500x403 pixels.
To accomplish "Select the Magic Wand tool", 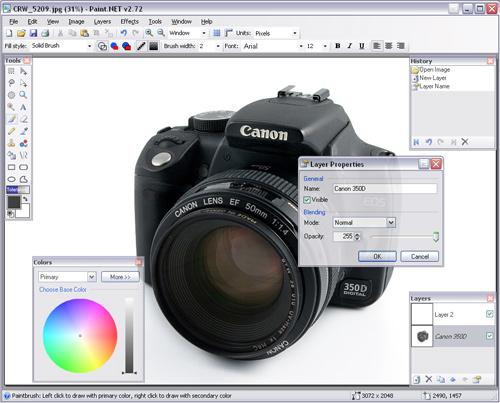I will 11,107.
